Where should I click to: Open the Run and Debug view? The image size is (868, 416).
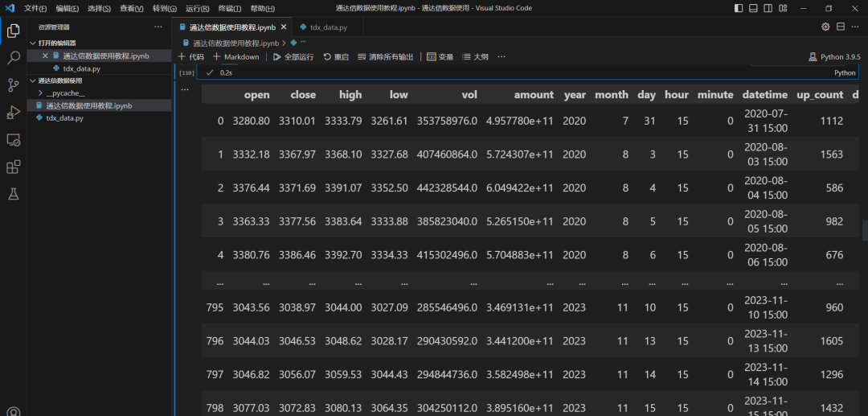[x=14, y=112]
